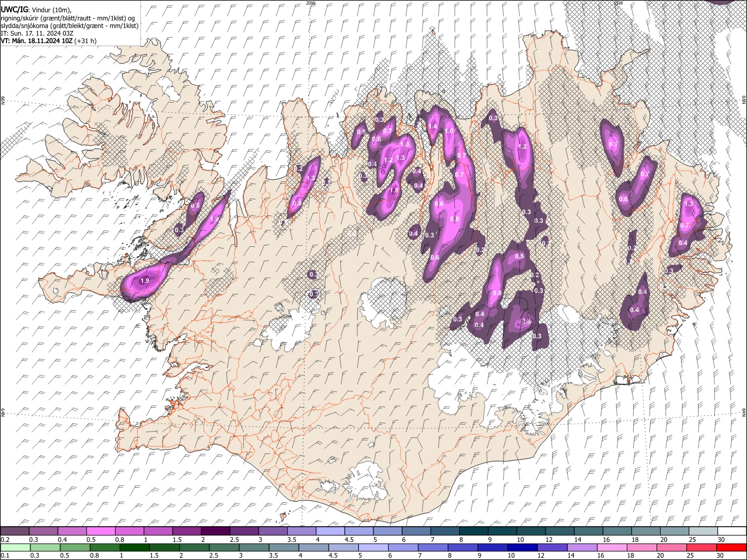Pick the bright pink 0.5 snow legend swatch
The width and height of the screenshot is (747, 560).
click(100, 531)
